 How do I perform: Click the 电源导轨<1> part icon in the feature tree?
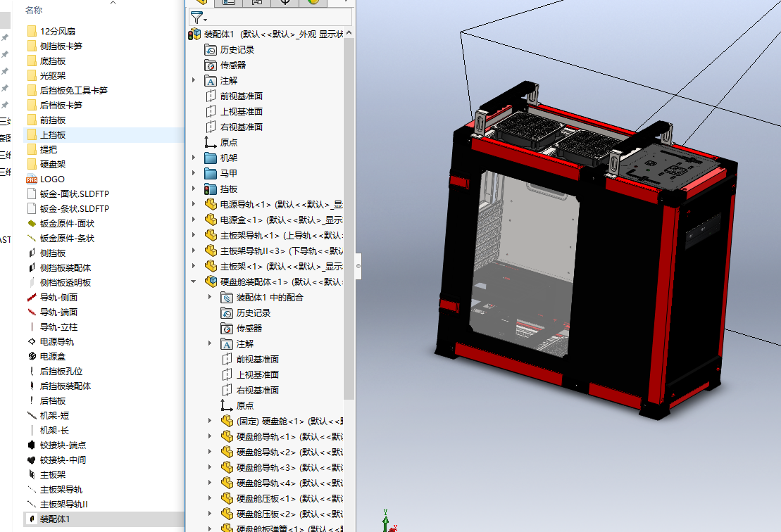click(x=211, y=205)
